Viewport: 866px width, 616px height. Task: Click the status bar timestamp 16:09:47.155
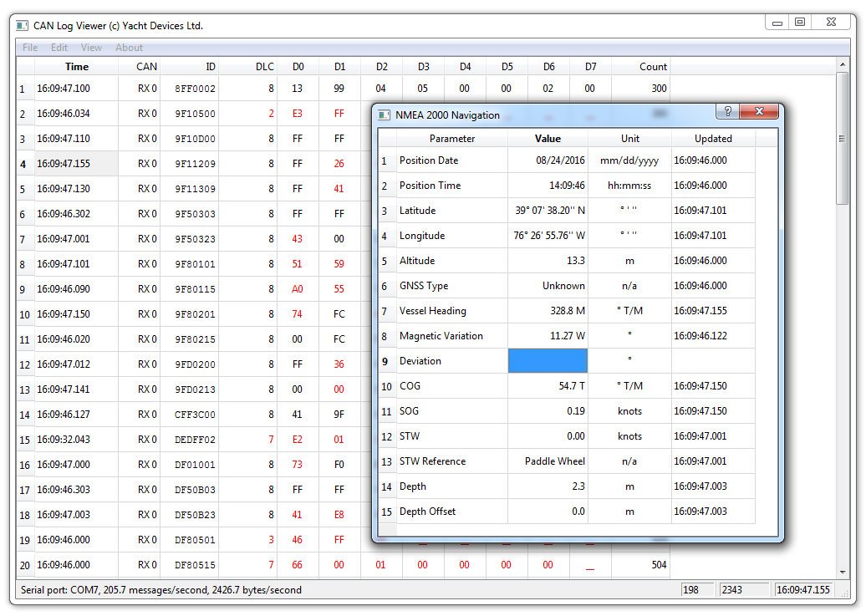804,589
